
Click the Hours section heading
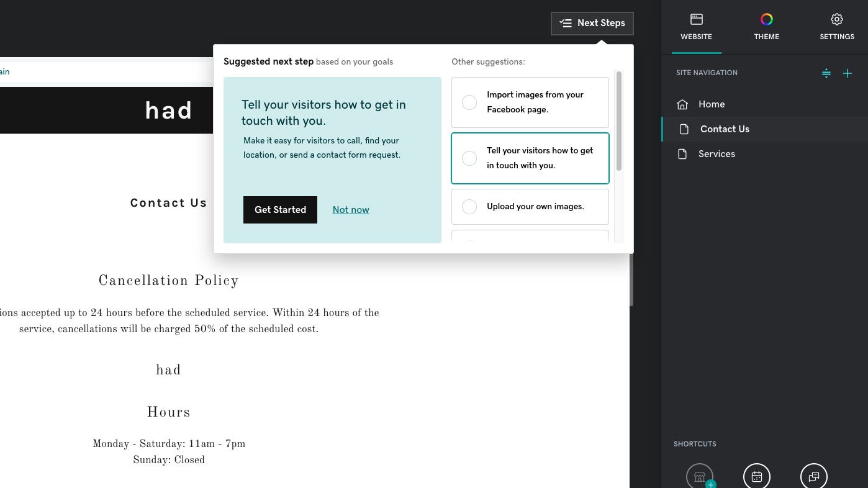169,412
